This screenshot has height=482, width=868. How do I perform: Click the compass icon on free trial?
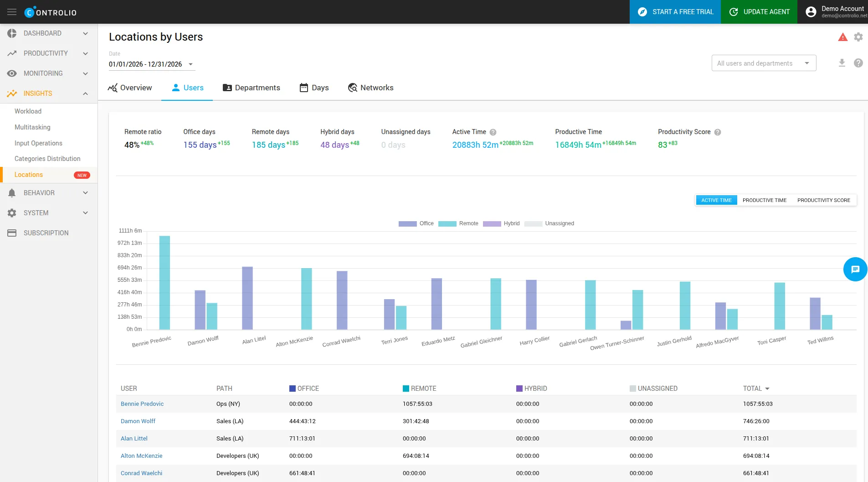(x=642, y=12)
